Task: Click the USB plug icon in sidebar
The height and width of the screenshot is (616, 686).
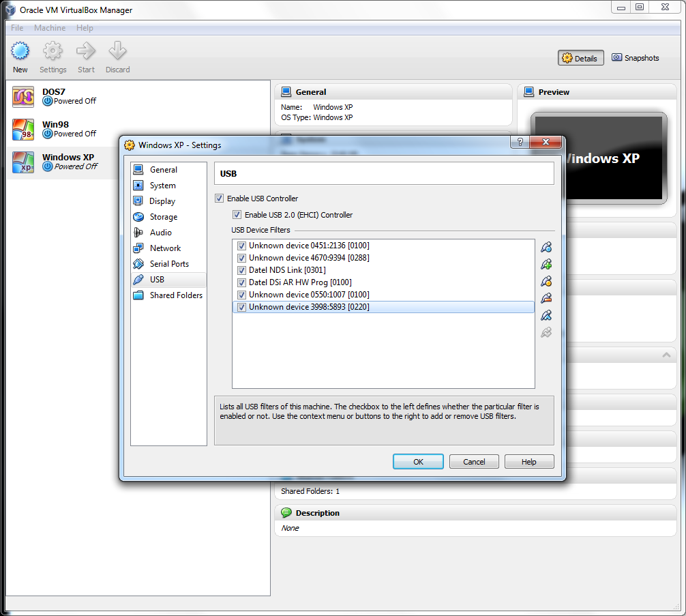Action: 138,279
